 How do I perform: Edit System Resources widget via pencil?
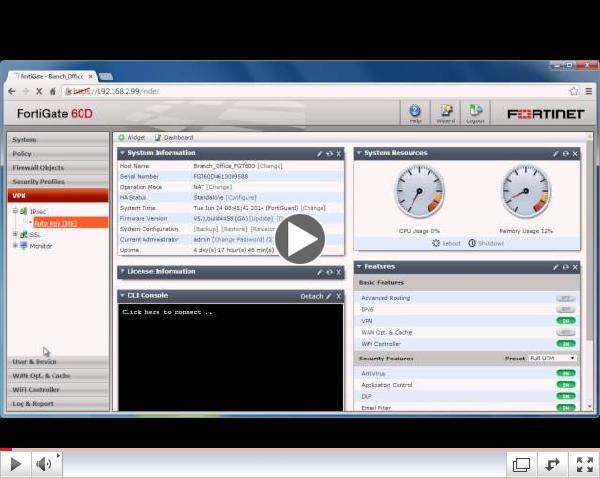pyautogui.click(x=556, y=153)
